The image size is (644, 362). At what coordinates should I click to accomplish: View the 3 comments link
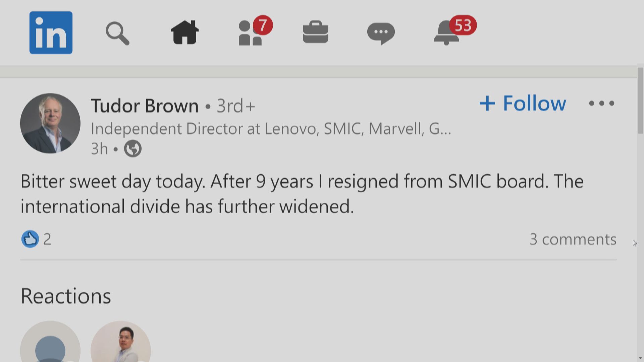click(x=573, y=239)
